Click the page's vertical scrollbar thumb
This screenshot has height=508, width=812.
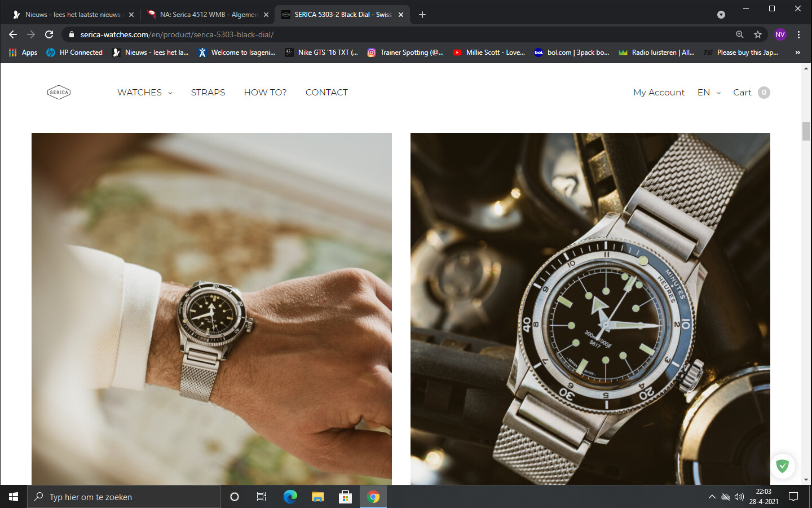pyautogui.click(x=806, y=131)
